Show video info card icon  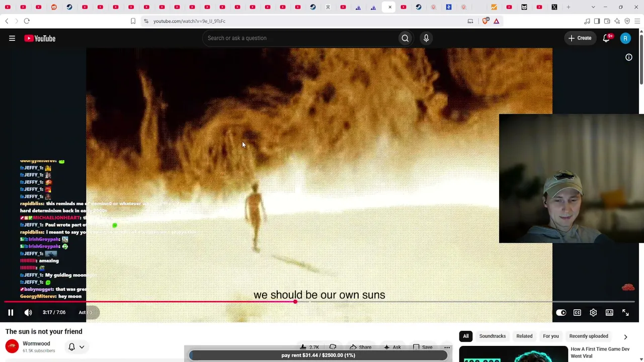click(x=629, y=57)
